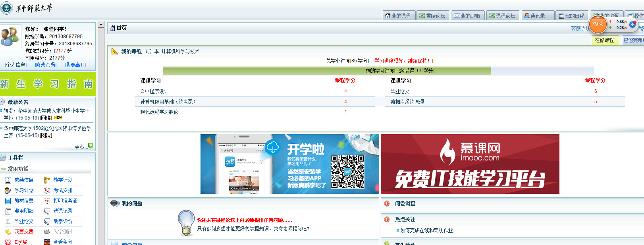
Task: Click the home icon beside 首页
Action: [x=112, y=28]
